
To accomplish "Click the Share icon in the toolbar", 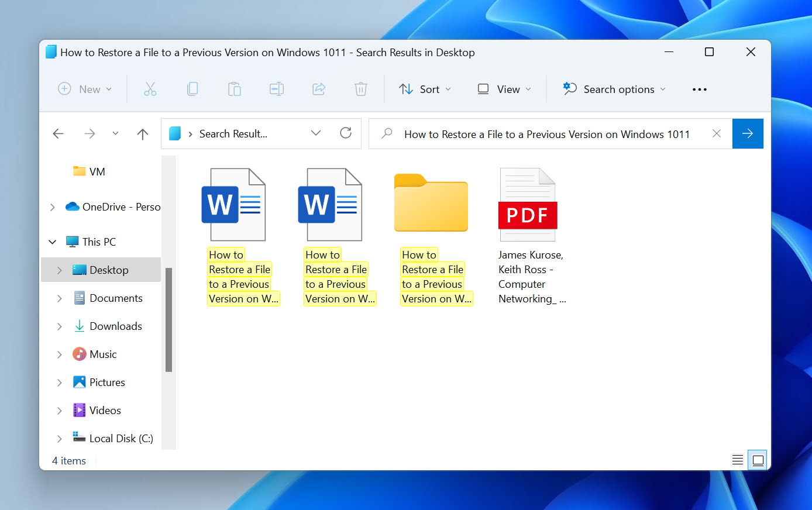I will [318, 89].
